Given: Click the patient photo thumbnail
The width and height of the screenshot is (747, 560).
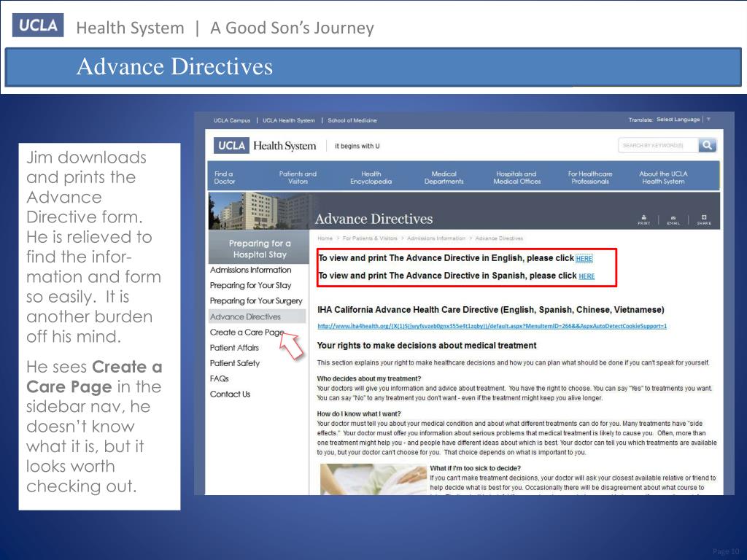Looking at the screenshot, I should 373,480.
